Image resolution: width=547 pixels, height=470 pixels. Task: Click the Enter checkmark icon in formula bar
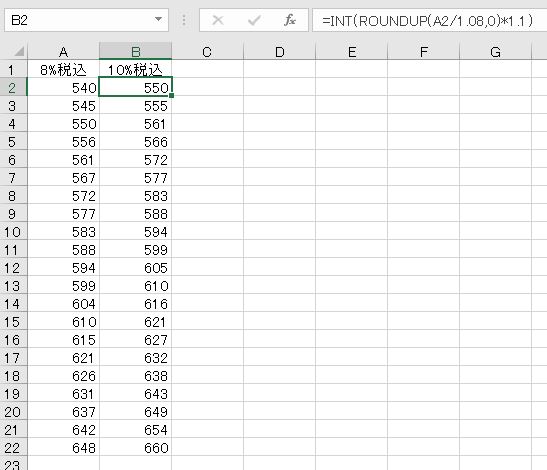(254, 20)
